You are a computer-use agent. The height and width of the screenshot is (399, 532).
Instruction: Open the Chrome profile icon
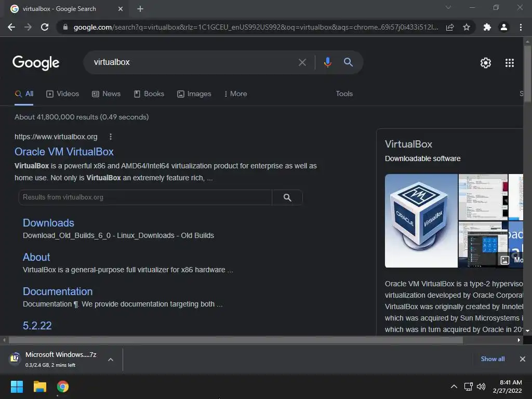pyautogui.click(x=504, y=27)
